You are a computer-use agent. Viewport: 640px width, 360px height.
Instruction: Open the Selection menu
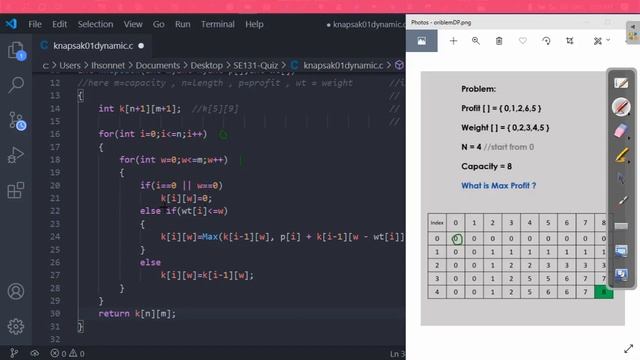[96, 24]
